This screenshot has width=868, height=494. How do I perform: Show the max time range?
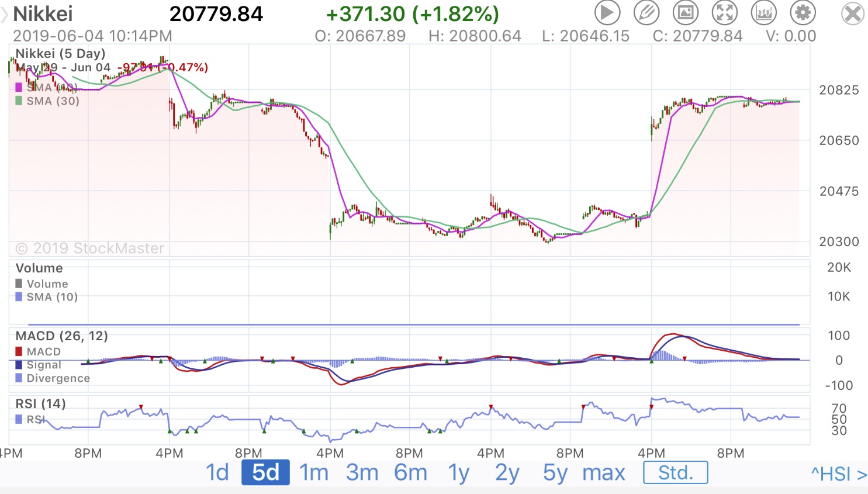coord(604,472)
